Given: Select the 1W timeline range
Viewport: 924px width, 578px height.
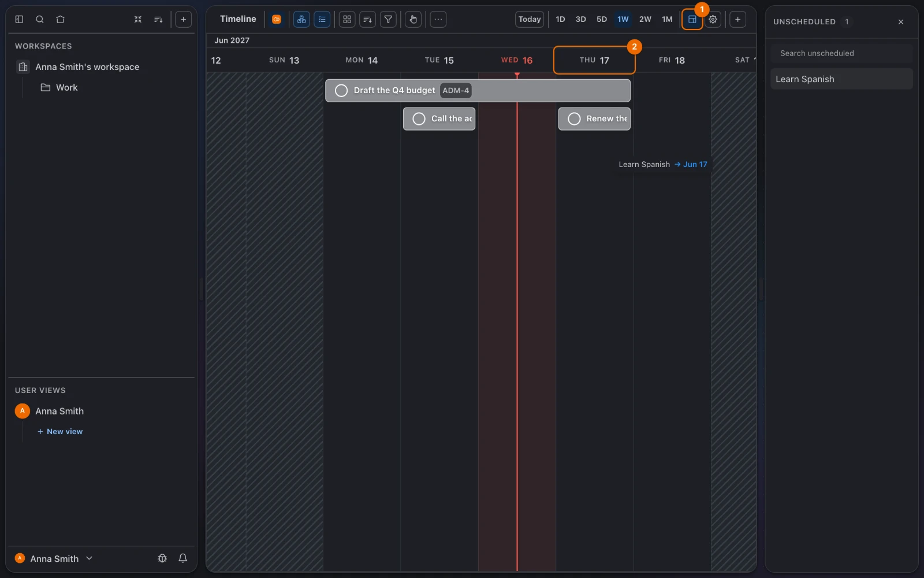Looking at the screenshot, I should (623, 19).
